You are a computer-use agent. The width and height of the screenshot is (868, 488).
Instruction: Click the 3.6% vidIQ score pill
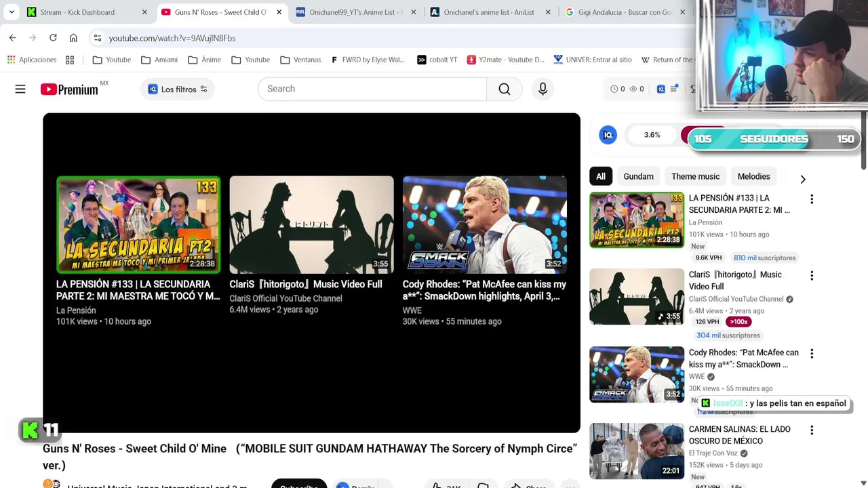(652, 135)
